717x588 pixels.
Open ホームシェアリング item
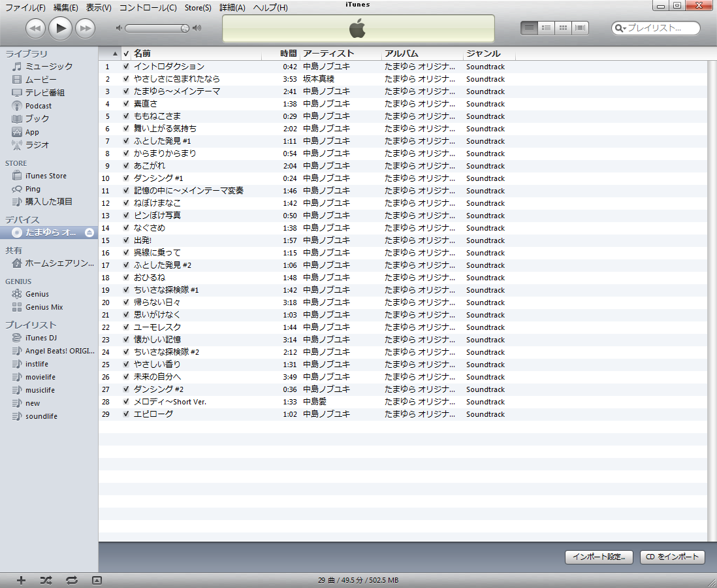[x=53, y=263]
